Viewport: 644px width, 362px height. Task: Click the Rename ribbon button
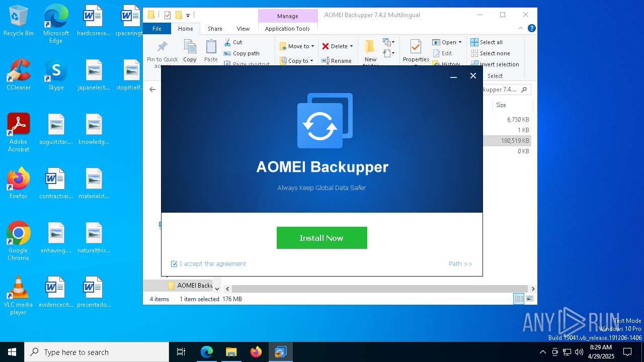(337, 61)
